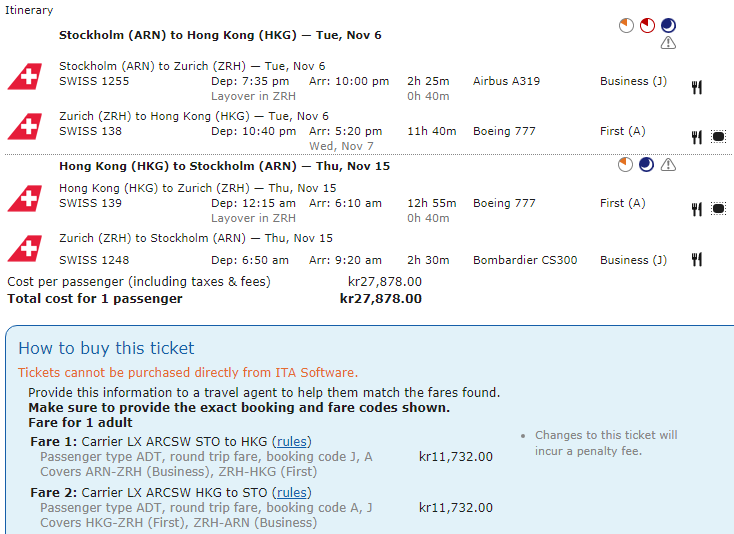Click the warning triangle under outbound trip icons
The height and width of the screenshot is (534, 734).
pyautogui.click(x=668, y=43)
